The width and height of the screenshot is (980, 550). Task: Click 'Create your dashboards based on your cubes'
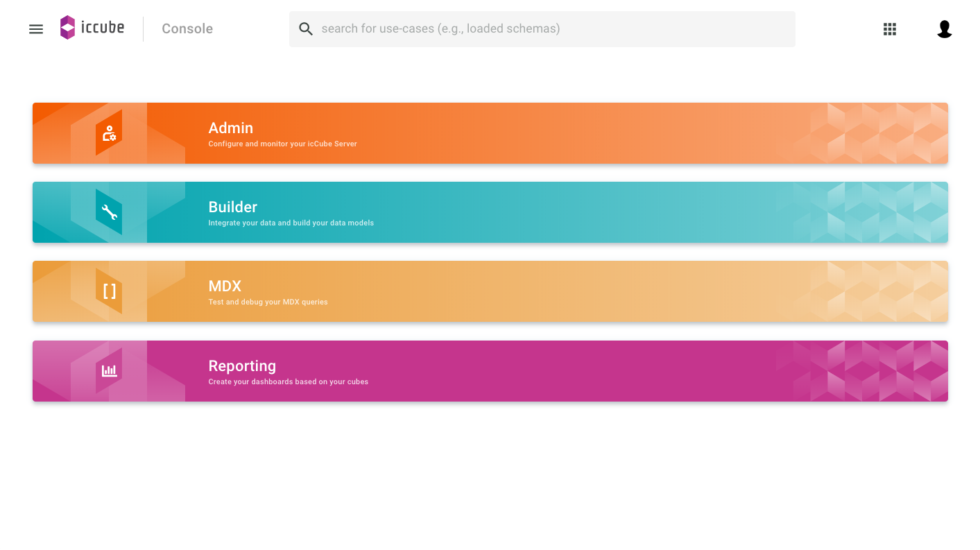289,382
